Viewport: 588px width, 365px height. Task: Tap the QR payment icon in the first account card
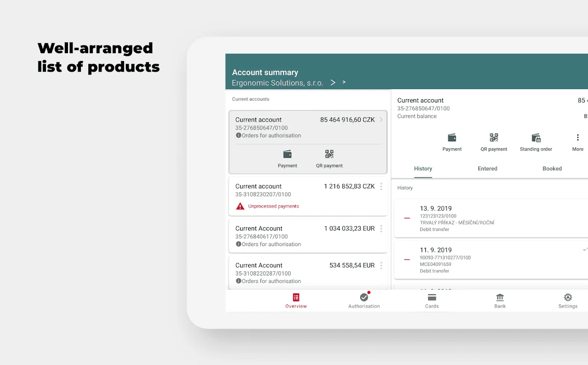pyautogui.click(x=329, y=154)
